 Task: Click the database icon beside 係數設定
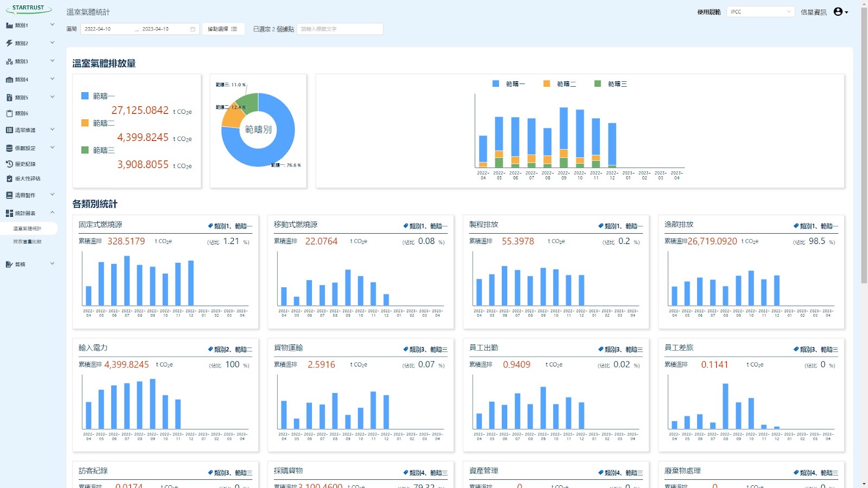9,148
